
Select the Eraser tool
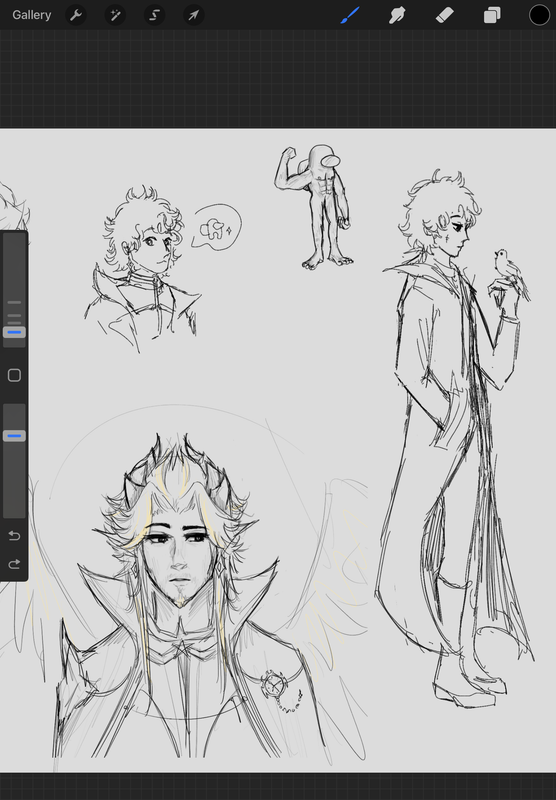(445, 15)
